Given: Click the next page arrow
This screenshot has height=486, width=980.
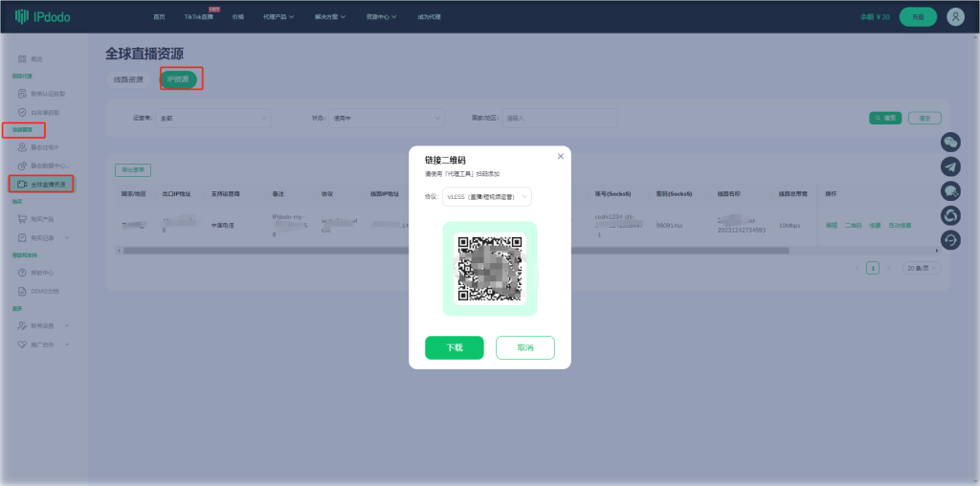Looking at the screenshot, I should tap(888, 268).
